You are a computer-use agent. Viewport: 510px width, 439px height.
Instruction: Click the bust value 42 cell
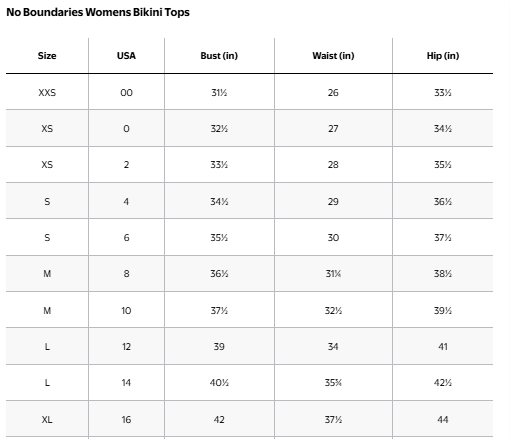219,419
